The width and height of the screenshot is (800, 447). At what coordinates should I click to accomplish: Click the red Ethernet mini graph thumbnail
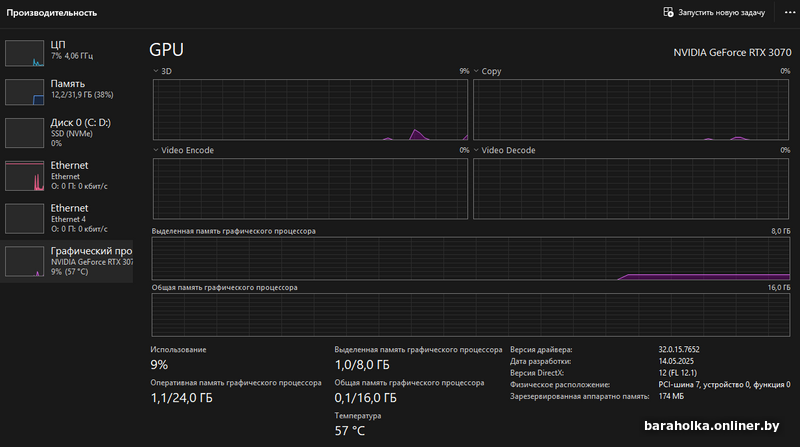tap(24, 176)
